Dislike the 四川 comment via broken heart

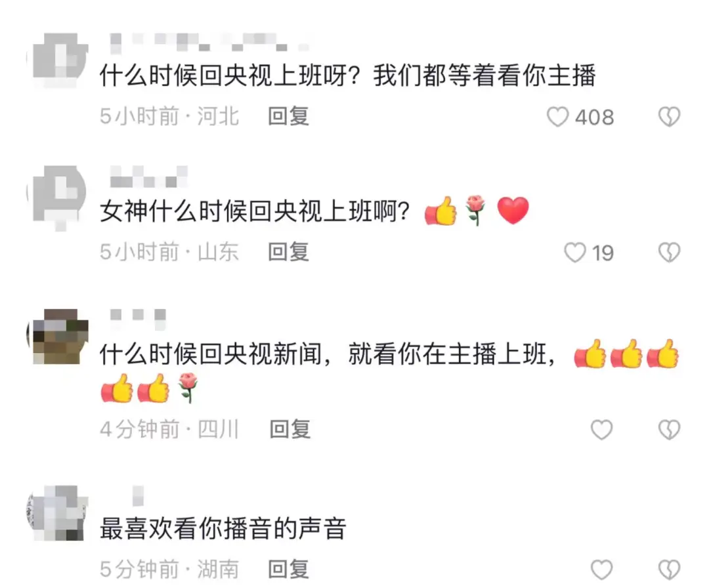pyautogui.click(x=669, y=429)
